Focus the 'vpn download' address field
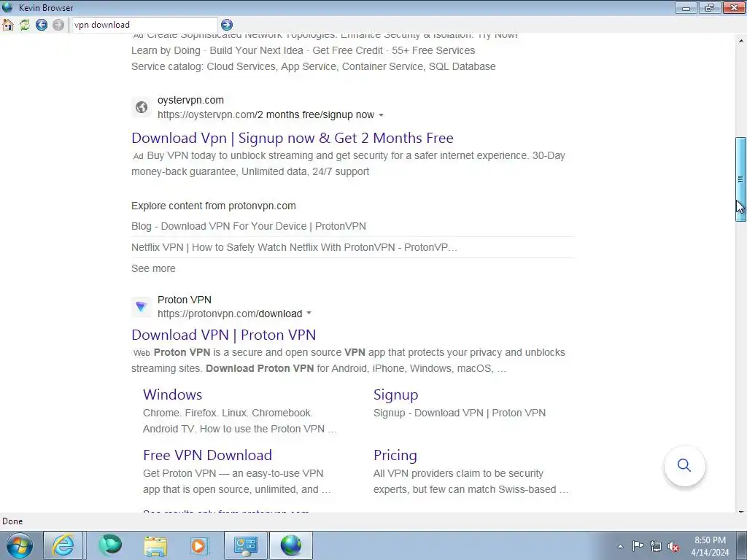 coord(144,25)
